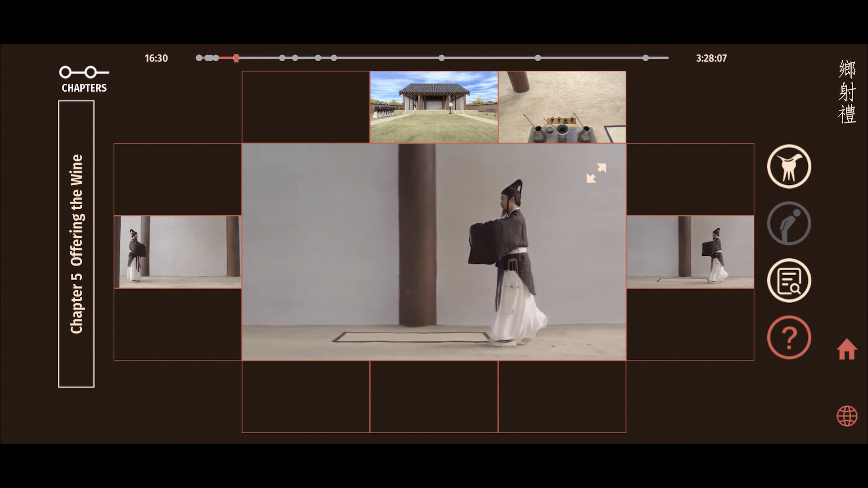Jump to third chapter marker after the playhead
The height and width of the screenshot is (488, 868).
tap(318, 58)
